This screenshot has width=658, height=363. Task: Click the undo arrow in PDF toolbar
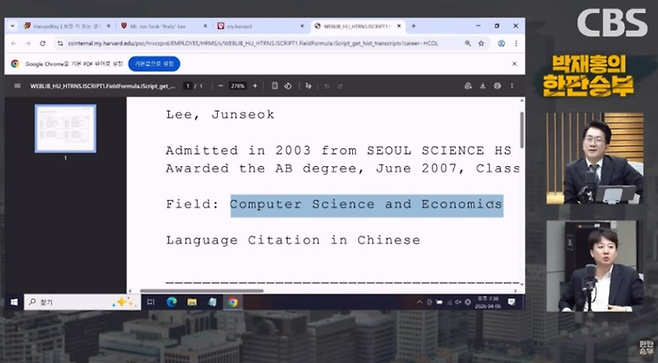click(x=327, y=86)
